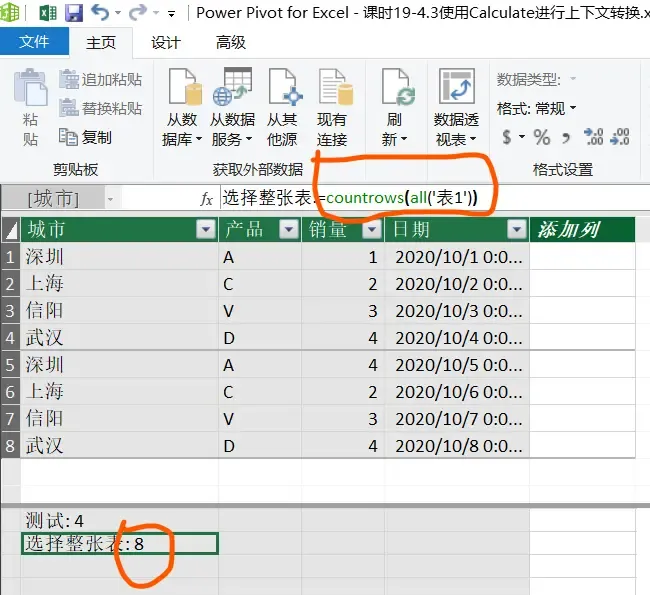Click the 销量 cell 1 in row 1
Screen dimensions: 650x595
343,257
